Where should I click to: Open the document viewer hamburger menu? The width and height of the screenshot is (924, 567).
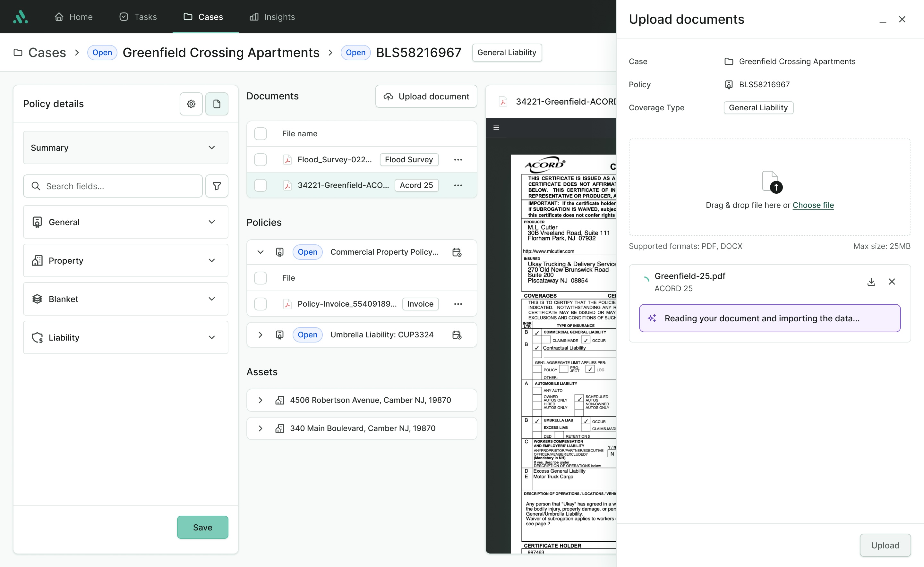pyautogui.click(x=496, y=128)
